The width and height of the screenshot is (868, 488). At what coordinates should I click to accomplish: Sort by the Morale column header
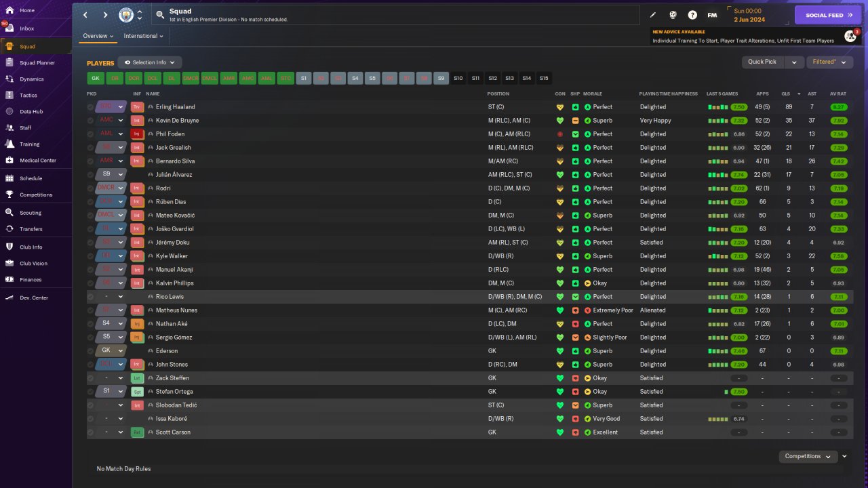point(593,94)
